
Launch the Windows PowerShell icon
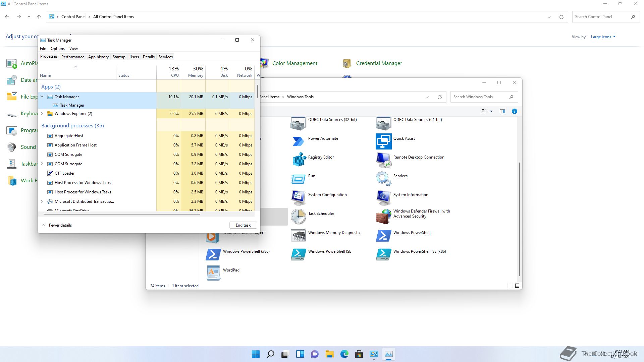(383, 236)
